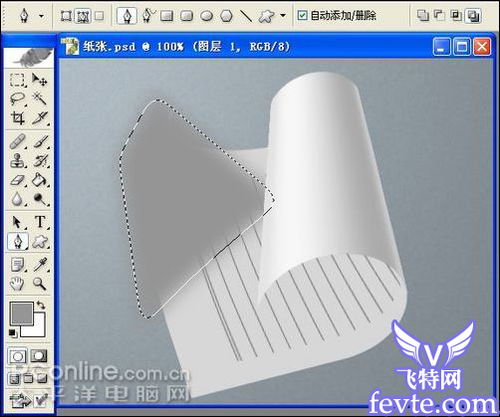Select the Clone Stamp tool
Screen dimensions: 500x417
[17, 161]
